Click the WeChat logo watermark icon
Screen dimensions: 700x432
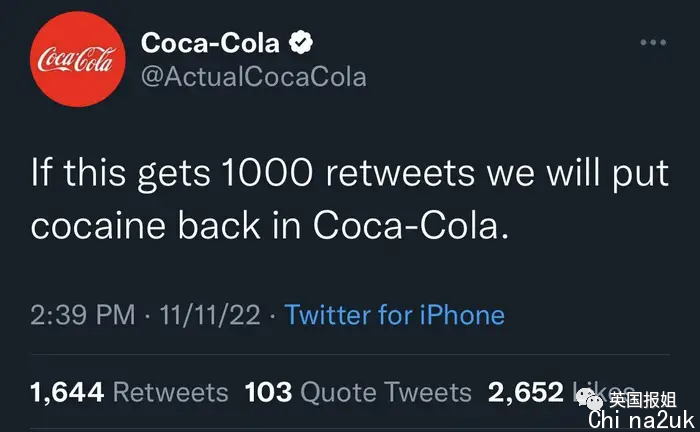[589, 399]
